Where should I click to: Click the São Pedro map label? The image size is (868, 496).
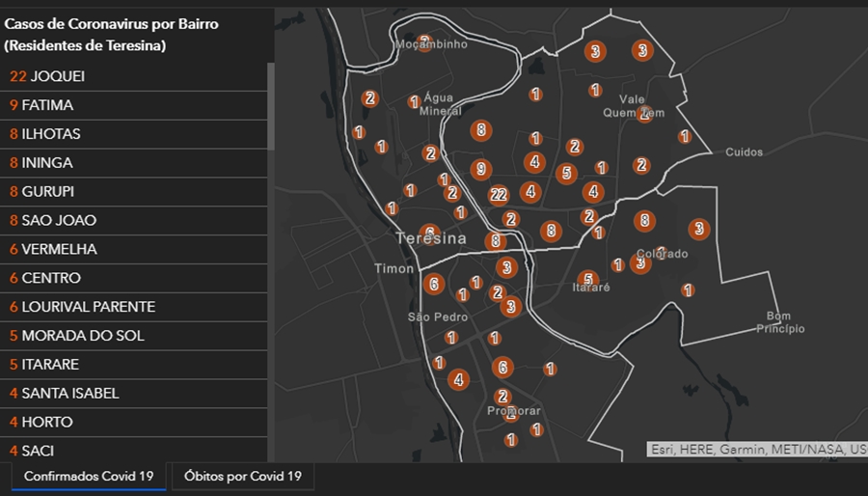click(x=438, y=317)
